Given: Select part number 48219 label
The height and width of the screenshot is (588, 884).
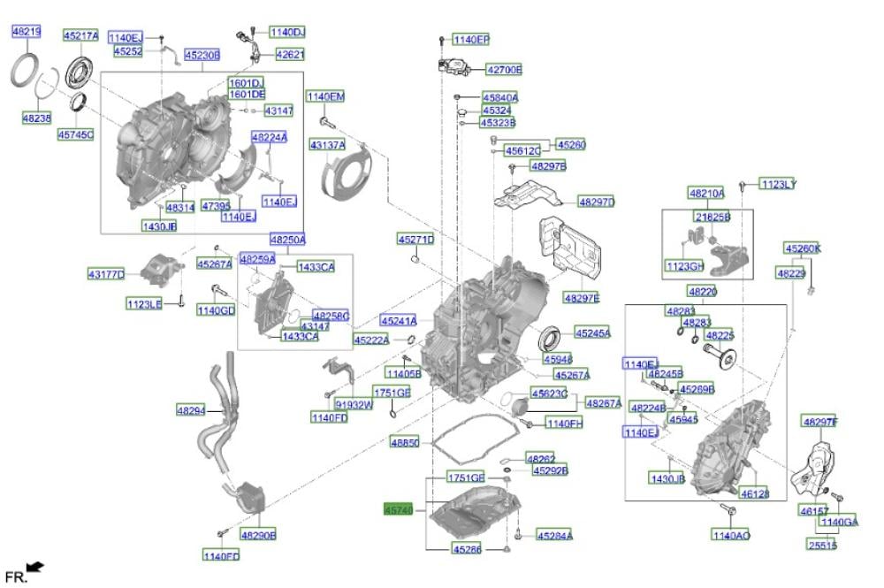Looking at the screenshot, I should pyautogui.click(x=26, y=32).
